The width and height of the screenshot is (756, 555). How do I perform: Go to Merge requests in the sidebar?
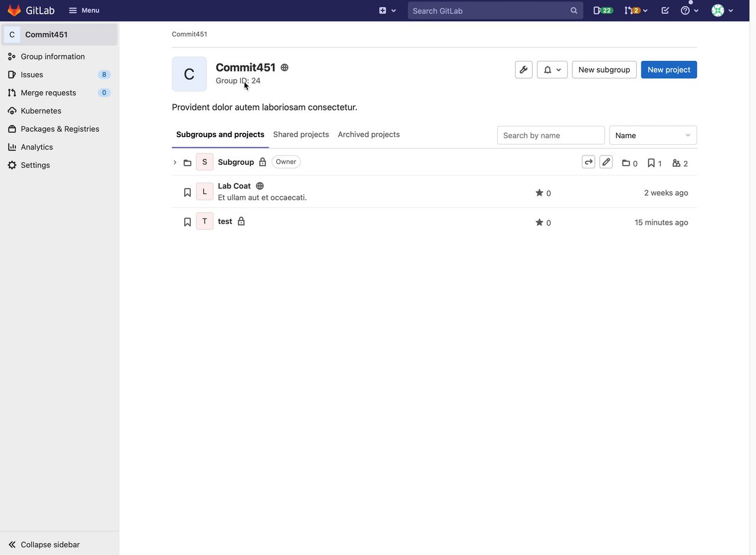point(59,93)
